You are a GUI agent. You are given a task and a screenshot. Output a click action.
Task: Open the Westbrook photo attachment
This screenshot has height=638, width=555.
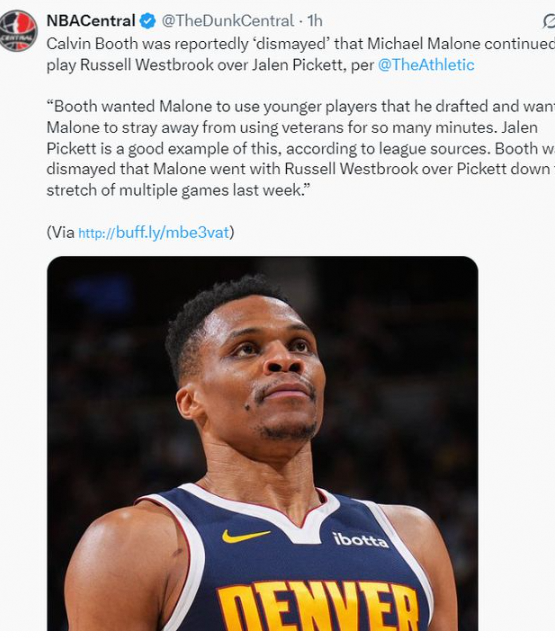tap(262, 444)
